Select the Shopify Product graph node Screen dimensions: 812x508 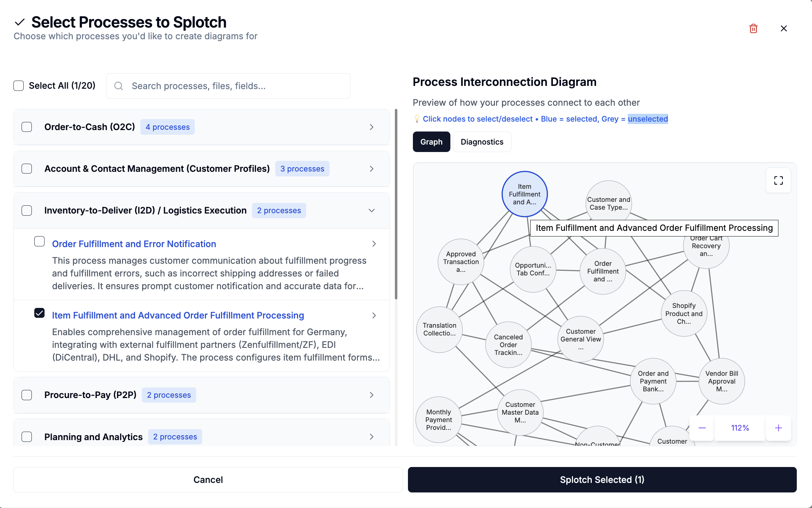tap(684, 314)
